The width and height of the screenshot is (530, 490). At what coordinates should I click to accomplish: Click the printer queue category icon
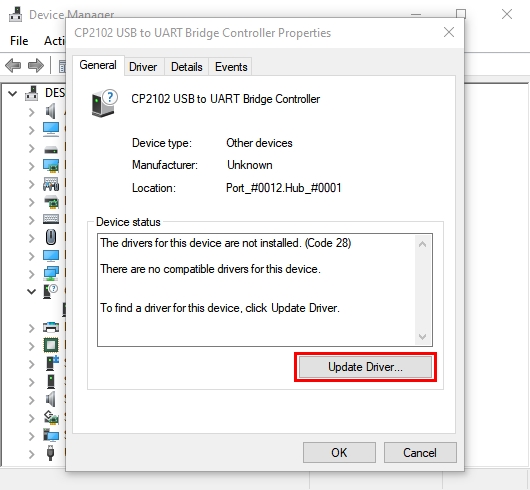click(x=51, y=327)
